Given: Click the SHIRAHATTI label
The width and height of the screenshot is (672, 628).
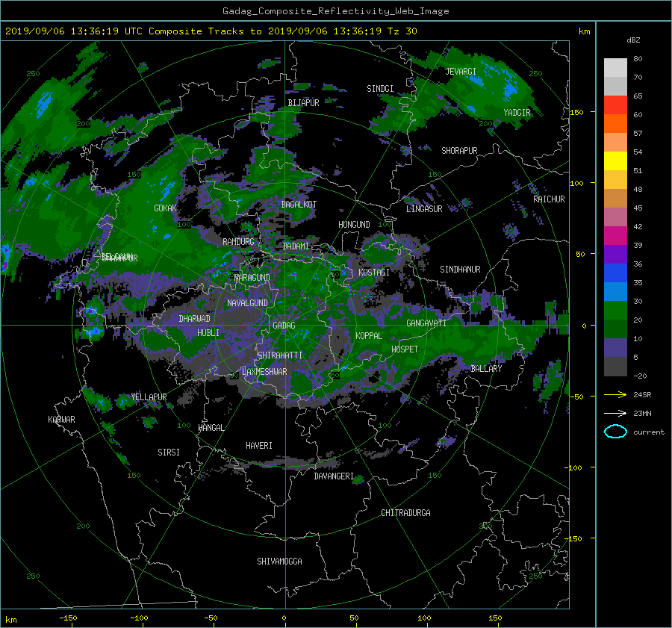Looking at the screenshot, I should (280, 355).
